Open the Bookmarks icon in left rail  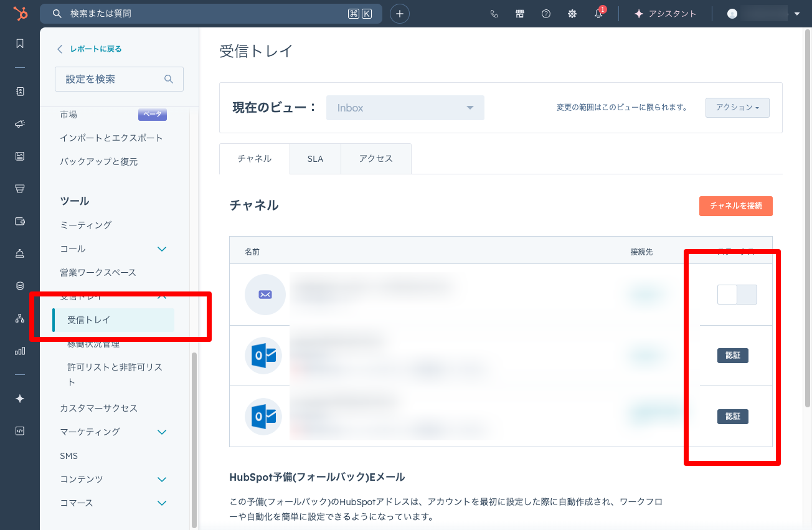tap(20, 44)
